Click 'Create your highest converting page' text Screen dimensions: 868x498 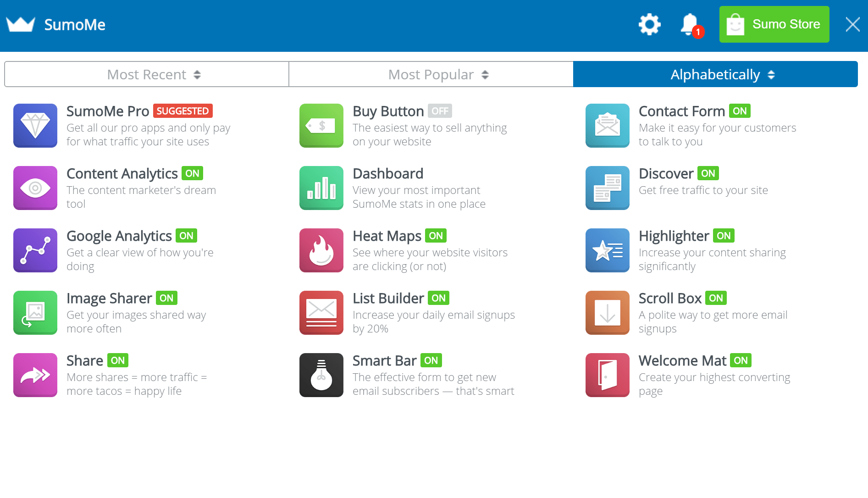point(714,384)
